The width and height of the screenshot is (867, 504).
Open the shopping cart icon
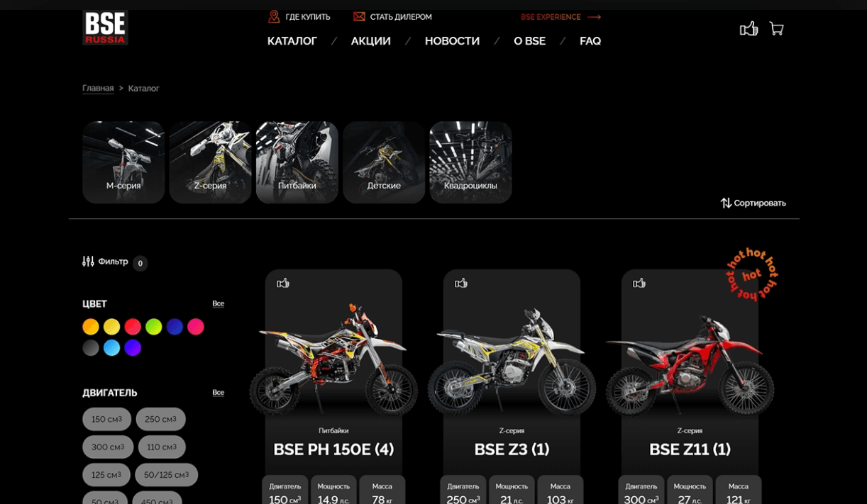[x=776, y=28]
